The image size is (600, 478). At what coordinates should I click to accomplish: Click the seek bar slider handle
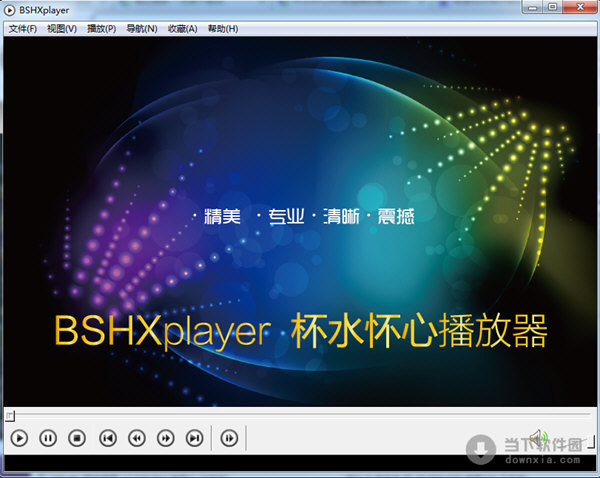click(x=10, y=416)
